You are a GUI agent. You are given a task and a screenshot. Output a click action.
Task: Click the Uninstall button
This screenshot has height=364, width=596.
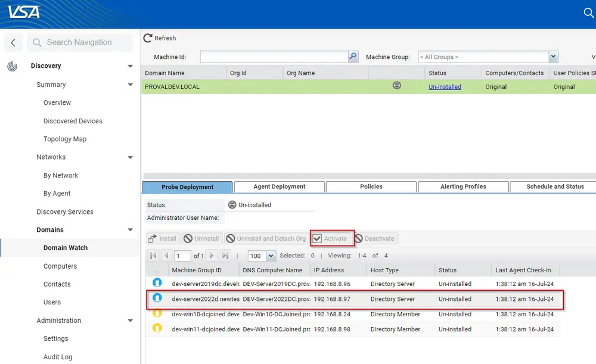click(201, 239)
